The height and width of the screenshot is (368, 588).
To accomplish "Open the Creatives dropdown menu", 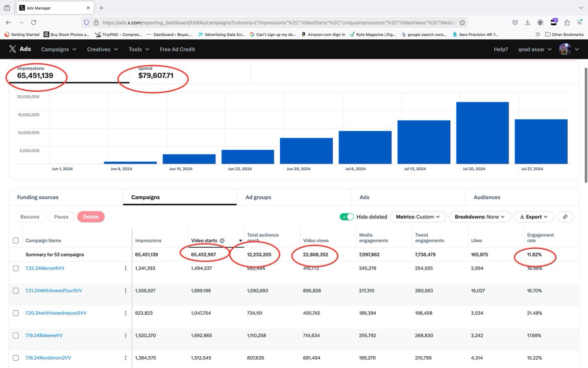I will point(102,49).
